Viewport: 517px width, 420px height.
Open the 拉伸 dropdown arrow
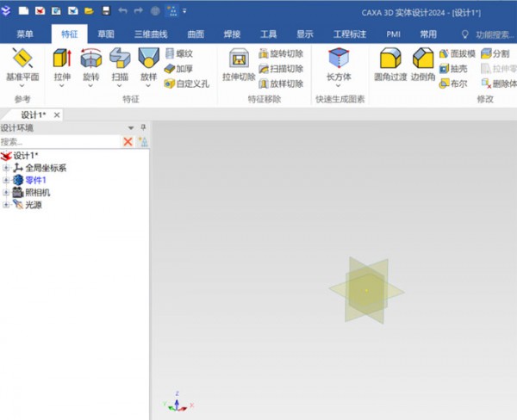[62, 86]
